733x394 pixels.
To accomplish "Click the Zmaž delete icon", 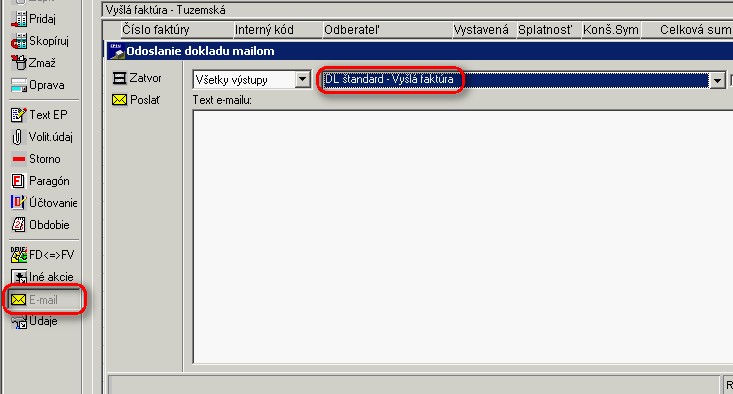I will click(x=19, y=63).
